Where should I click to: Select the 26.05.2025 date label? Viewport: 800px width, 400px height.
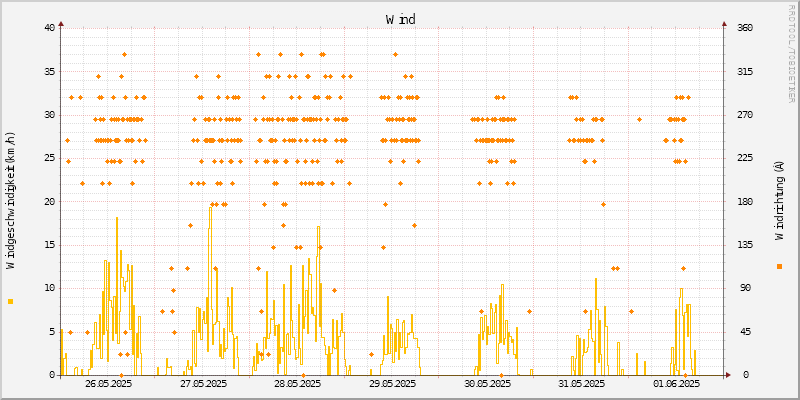click(108, 383)
